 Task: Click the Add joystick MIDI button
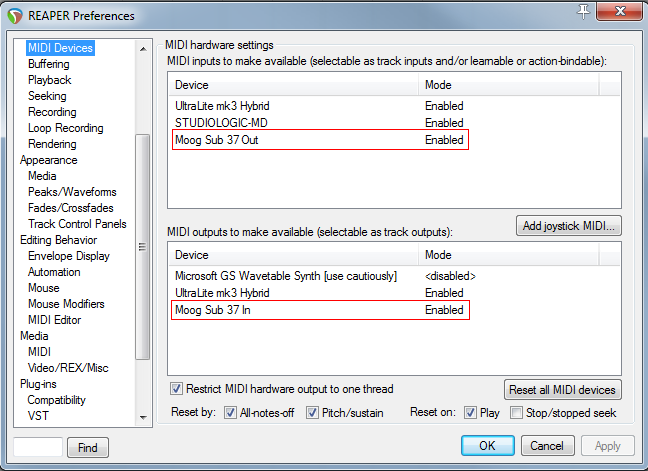pyautogui.click(x=569, y=226)
